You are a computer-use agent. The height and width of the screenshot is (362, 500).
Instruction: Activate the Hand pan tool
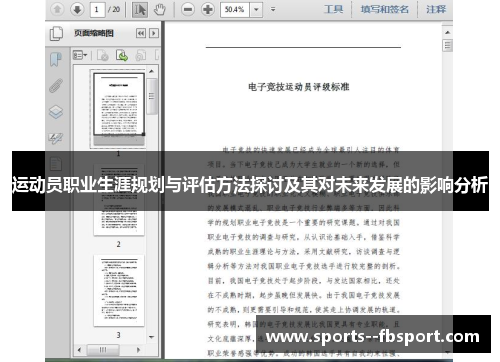(x=160, y=10)
